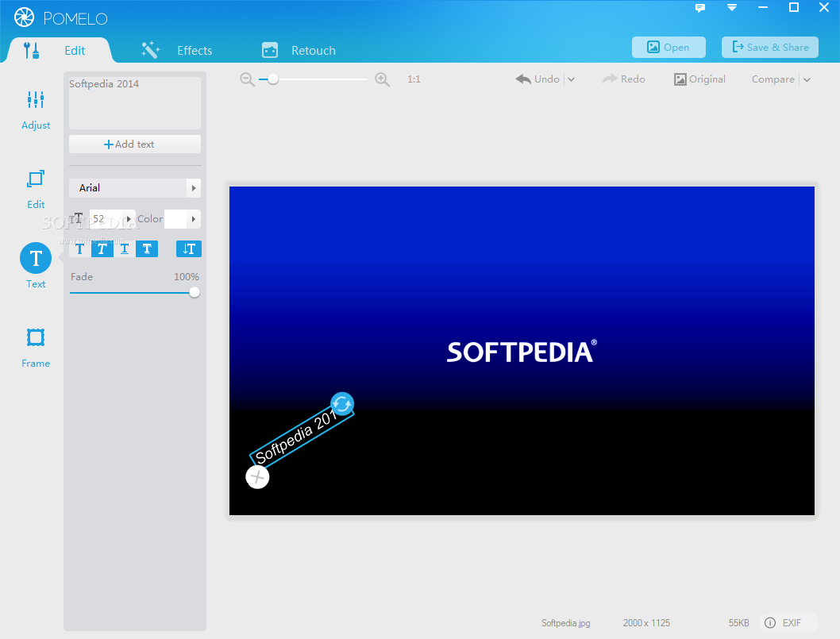The height and width of the screenshot is (639, 840).
Task: Open the title bar menu dropdown triangle
Action: 732,7
